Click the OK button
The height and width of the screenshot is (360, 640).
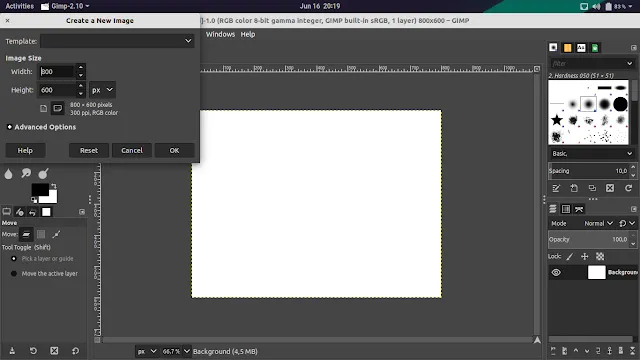pos(174,150)
